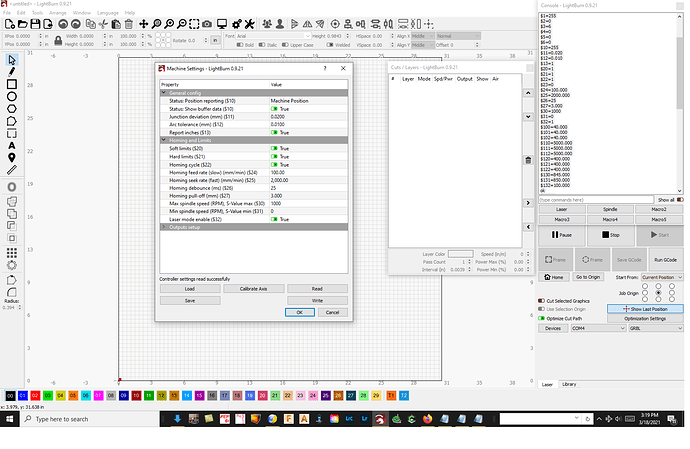This screenshot has height=449, width=690.
Task: Click the lock aspect ratio padlock icon
Action: point(58,40)
